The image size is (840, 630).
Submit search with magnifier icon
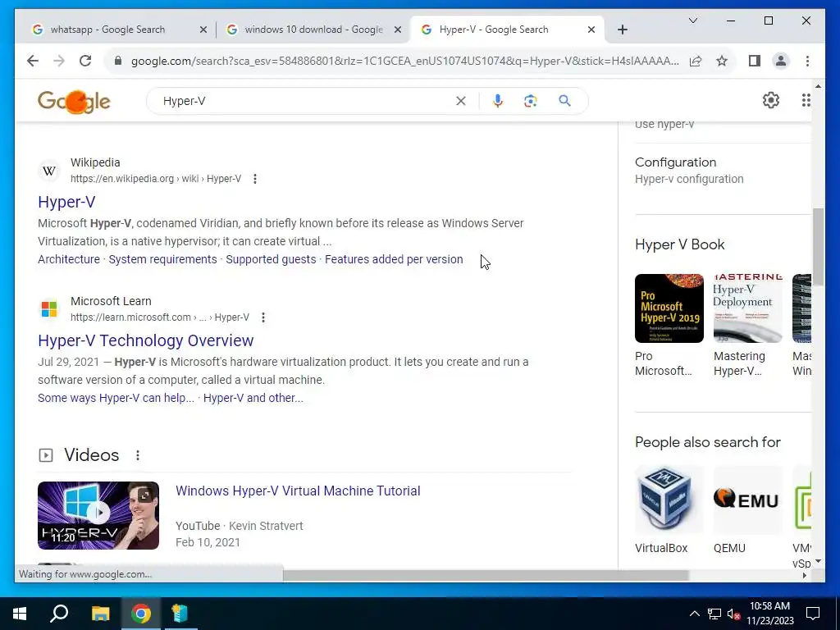564,101
